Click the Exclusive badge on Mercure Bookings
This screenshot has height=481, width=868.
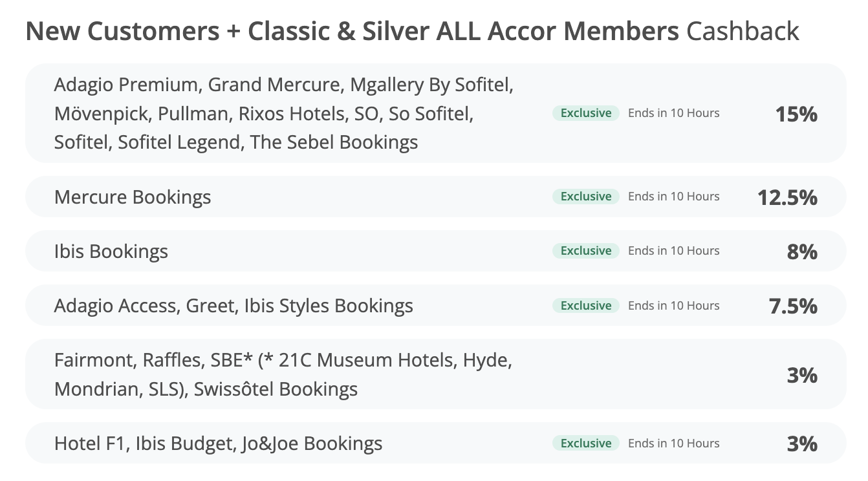[585, 197]
